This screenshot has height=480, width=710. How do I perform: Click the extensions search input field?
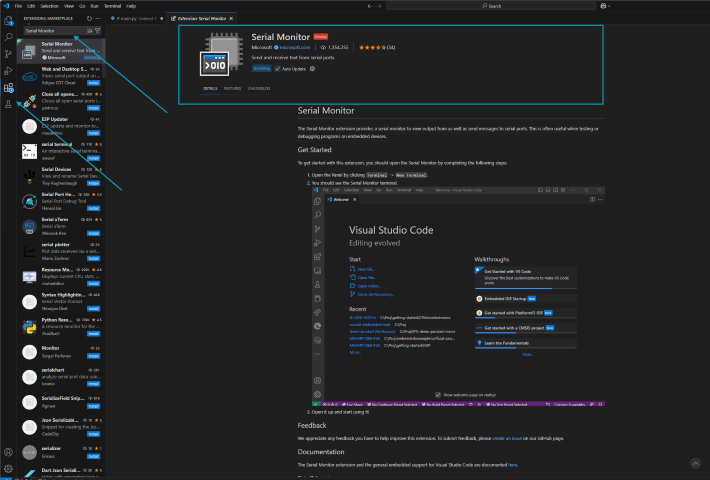[x=55, y=31]
